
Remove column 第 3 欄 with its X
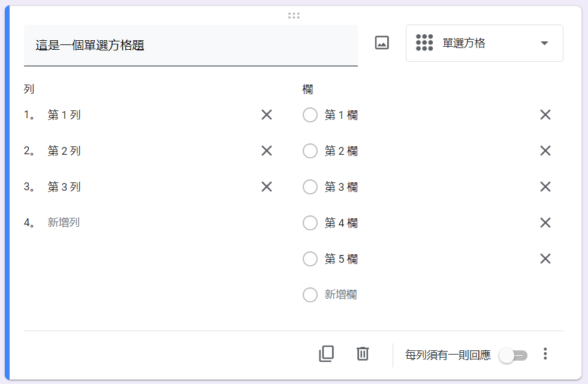coord(545,187)
